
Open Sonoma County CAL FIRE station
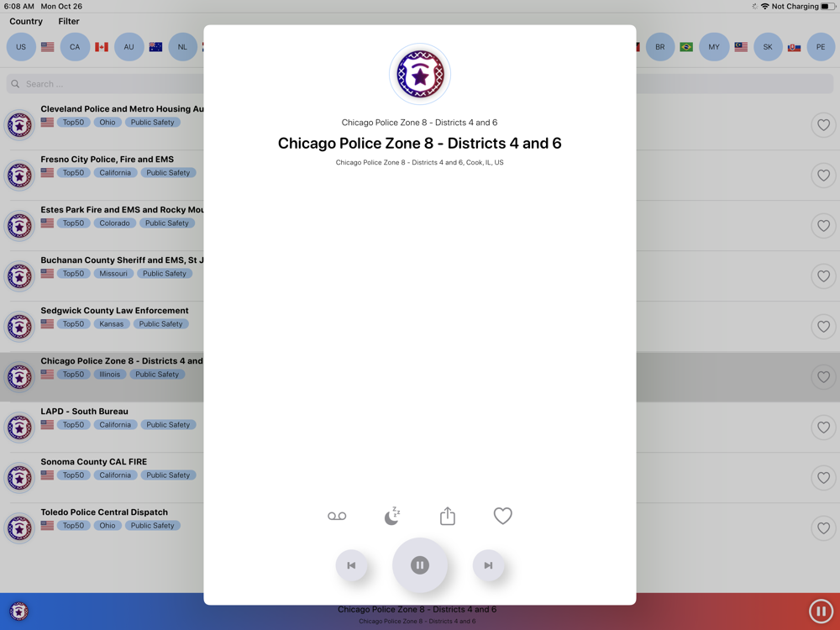(x=94, y=461)
